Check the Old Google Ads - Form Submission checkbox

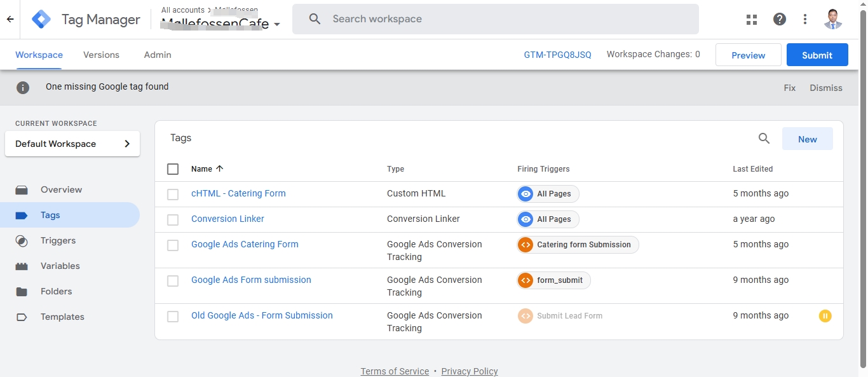click(173, 316)
